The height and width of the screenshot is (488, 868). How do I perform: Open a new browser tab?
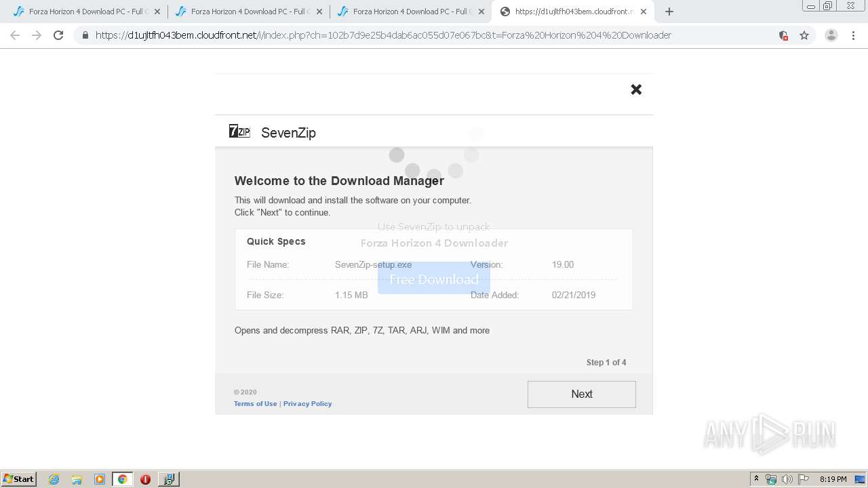coord(669,12)
